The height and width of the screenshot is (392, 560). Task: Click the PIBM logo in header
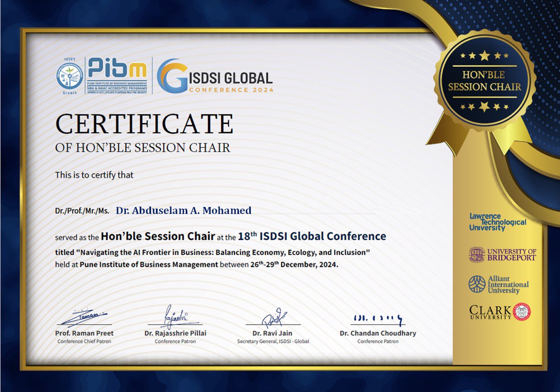pyautogui.click(x=117, y=75)
